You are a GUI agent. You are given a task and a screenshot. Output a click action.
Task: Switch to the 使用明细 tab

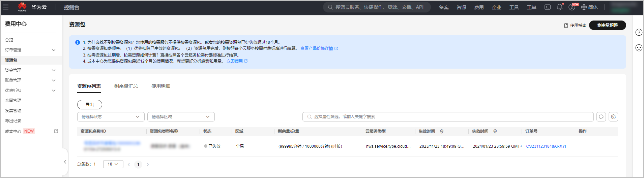click(x=161, y=86)
